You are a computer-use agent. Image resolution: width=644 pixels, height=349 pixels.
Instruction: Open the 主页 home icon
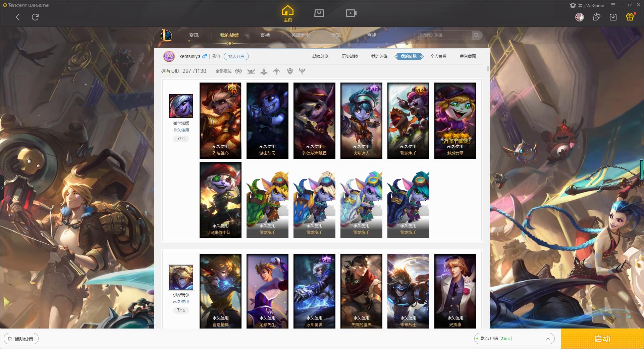coord(288,13)
